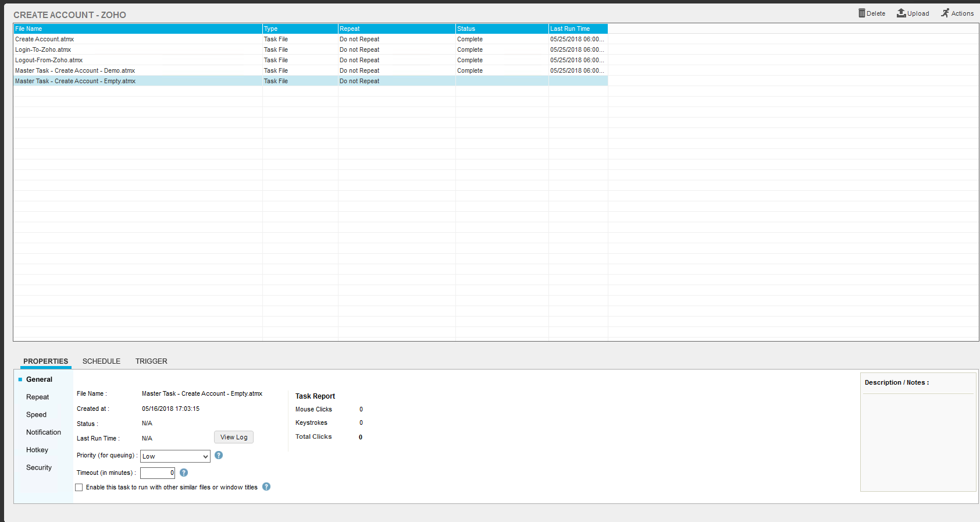Open the Repeat properties section
Screen dimensions: 980x522
coord(37,397)
